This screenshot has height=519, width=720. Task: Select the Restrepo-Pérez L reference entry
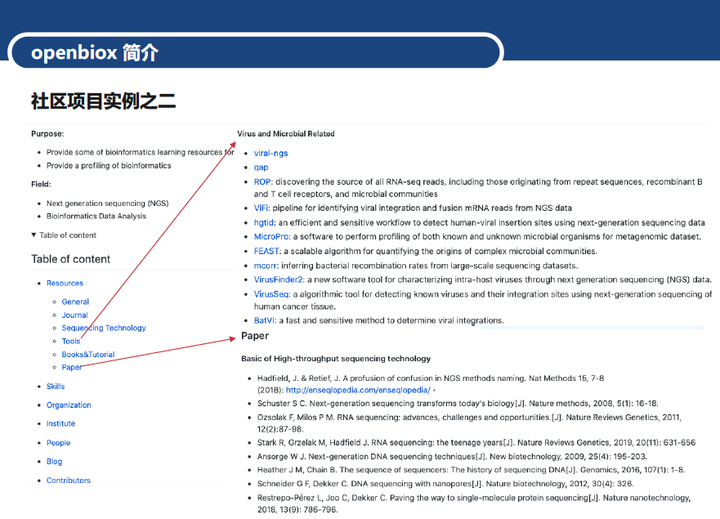474,503
